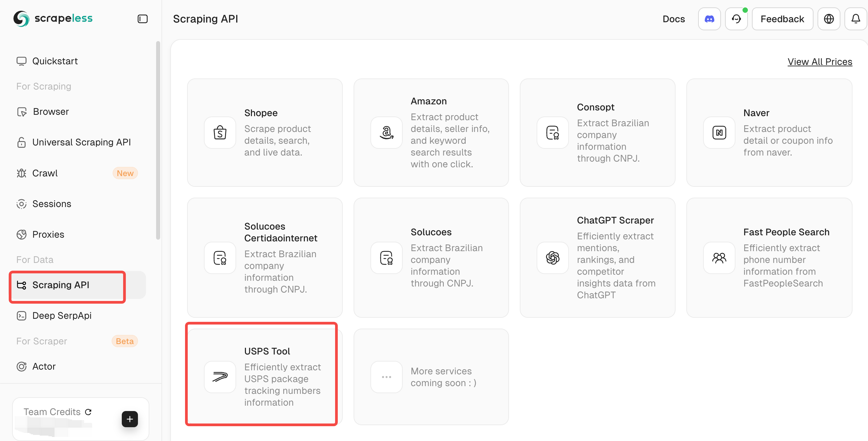Viewport: 868px width, 441px height.
Task: Click the Scrapeless logo
Action: click(x=53, y=19)
